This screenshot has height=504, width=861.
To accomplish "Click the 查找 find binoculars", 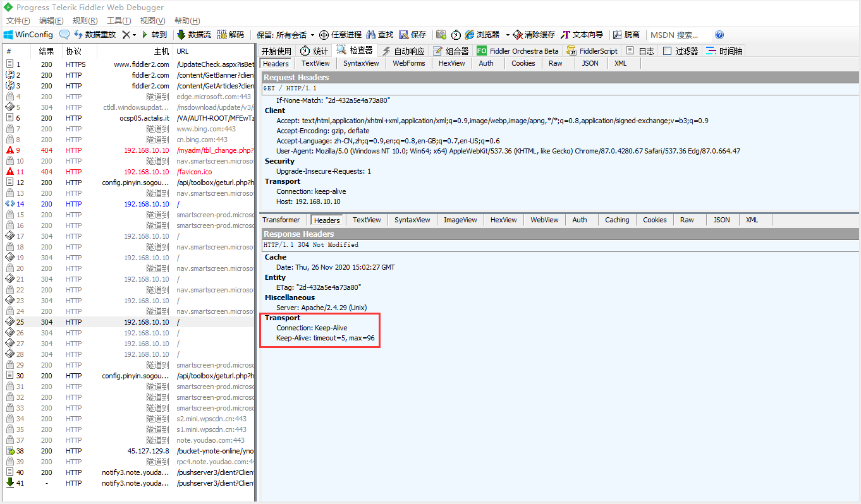I will pyautogui.click(x=379, y=35).
